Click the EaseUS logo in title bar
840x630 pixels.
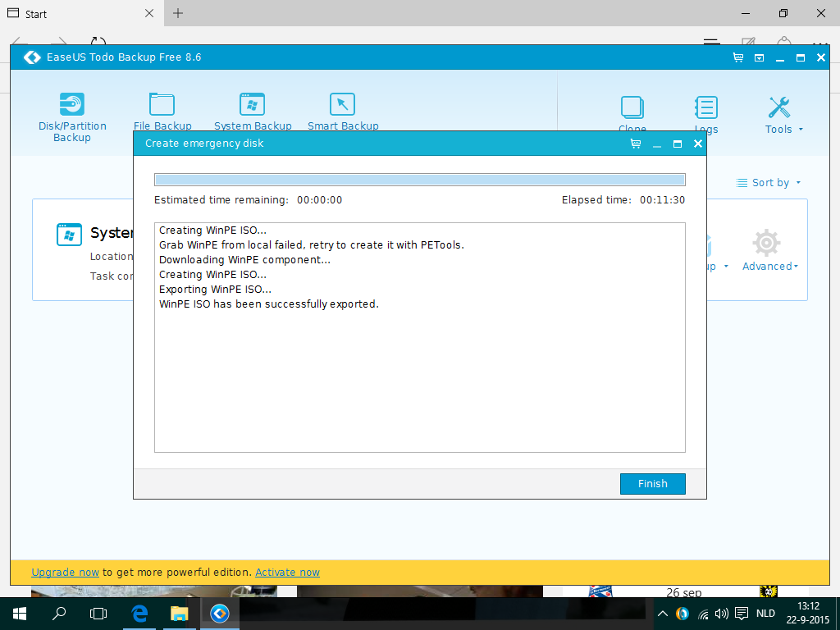click(32, 57)
